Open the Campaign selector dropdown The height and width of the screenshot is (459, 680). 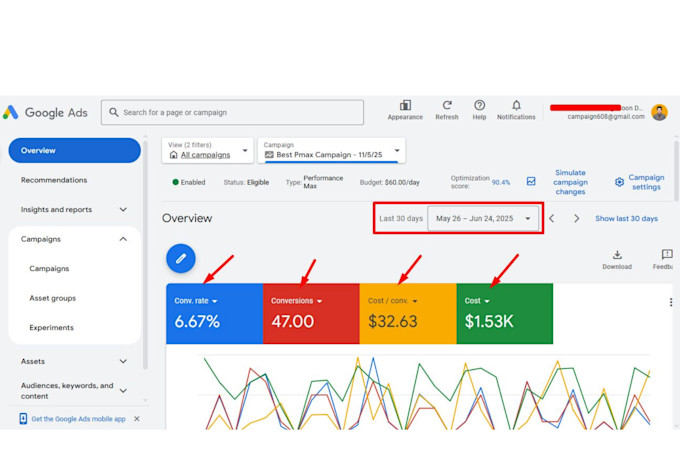point(332,151)
